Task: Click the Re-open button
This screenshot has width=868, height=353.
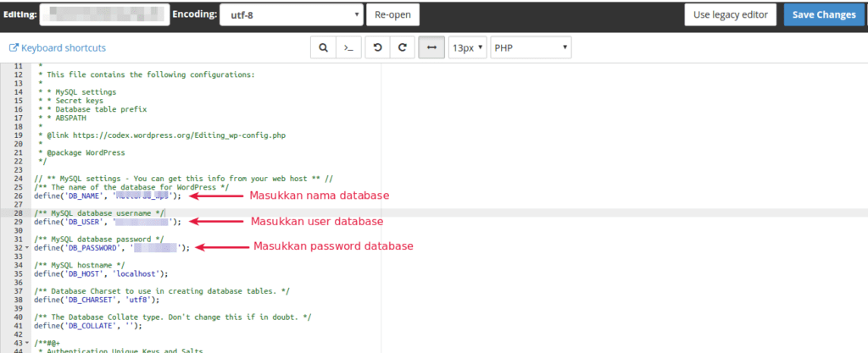Action: tap(392, 14)
